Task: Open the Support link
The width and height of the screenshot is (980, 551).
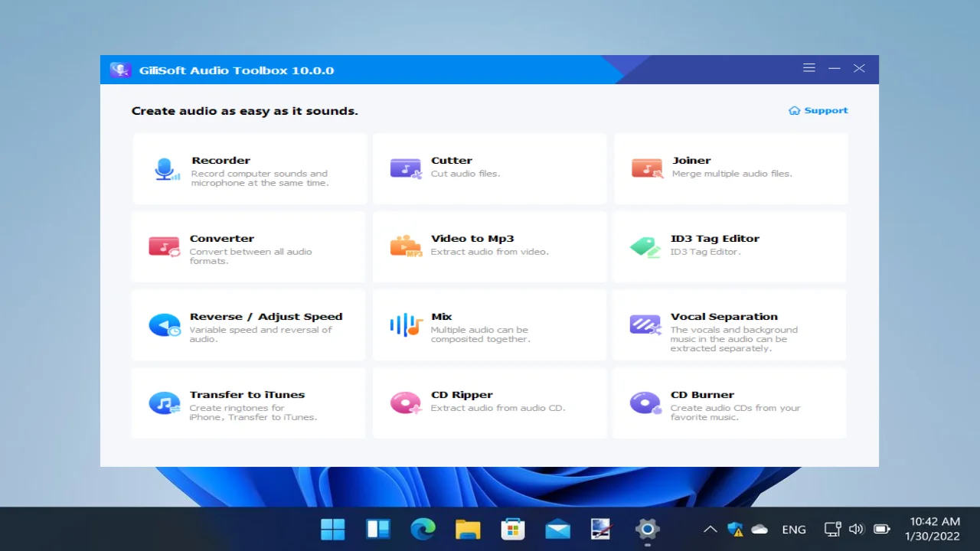Action: [x=818, y=110]
